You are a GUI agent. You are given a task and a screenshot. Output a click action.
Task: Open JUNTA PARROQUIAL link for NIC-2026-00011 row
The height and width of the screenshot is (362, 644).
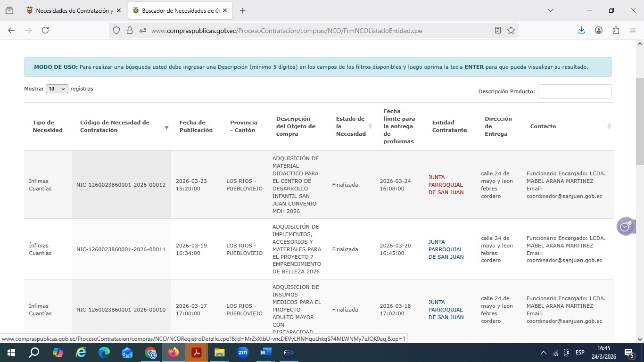pos(446,249)
